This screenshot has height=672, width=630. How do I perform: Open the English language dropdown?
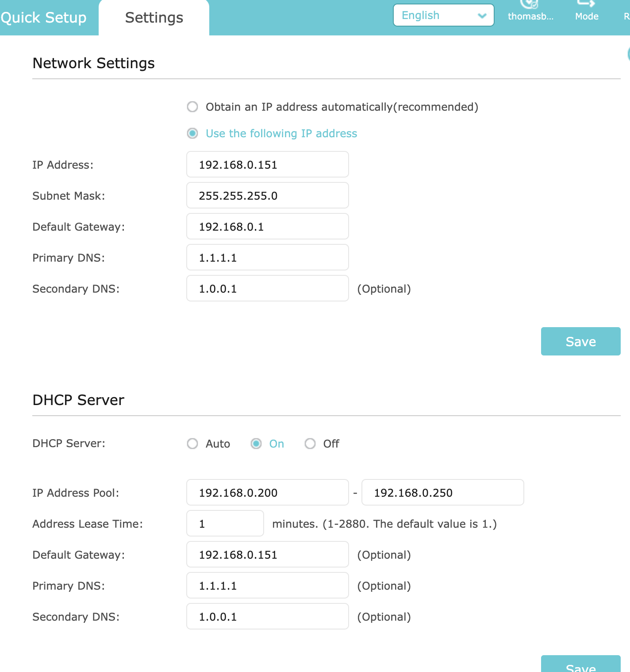[x=443, y=15]
